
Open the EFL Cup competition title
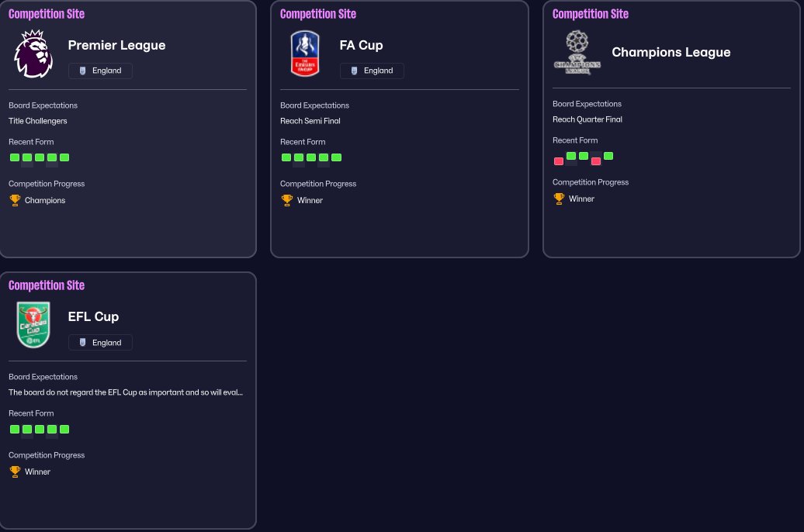[x=93, y=316]
